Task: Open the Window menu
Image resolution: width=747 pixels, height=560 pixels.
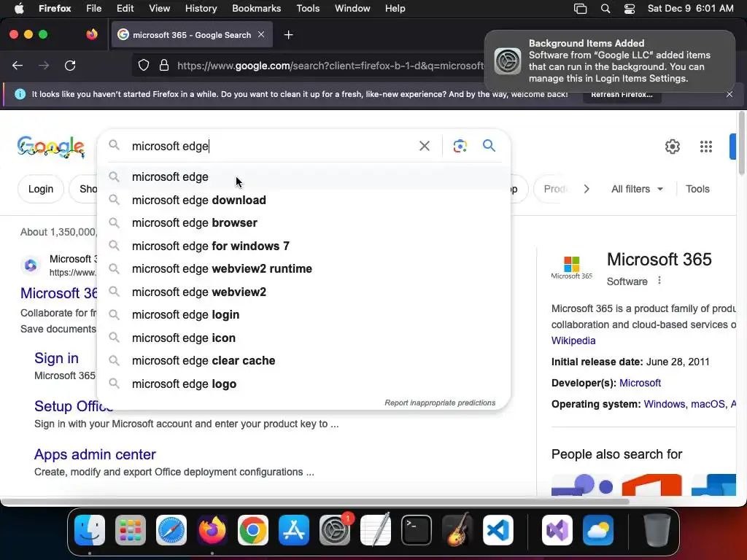Action: click(x=352, y=9)
